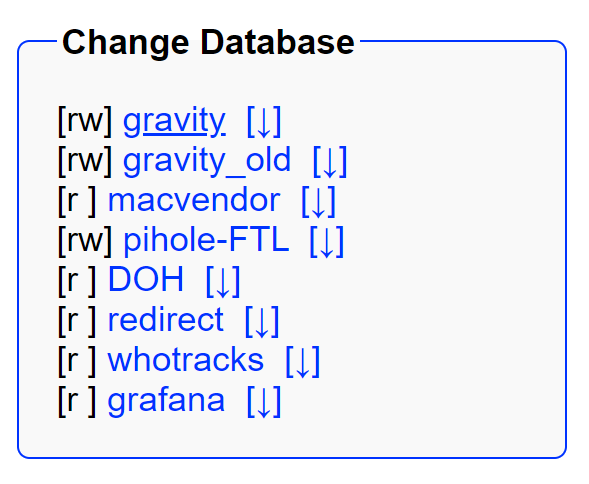The width and height of the screenshot is (589, 484).
Task: Click the [rw] label before pihole-FTL
Action: click(x=85, y=241)
